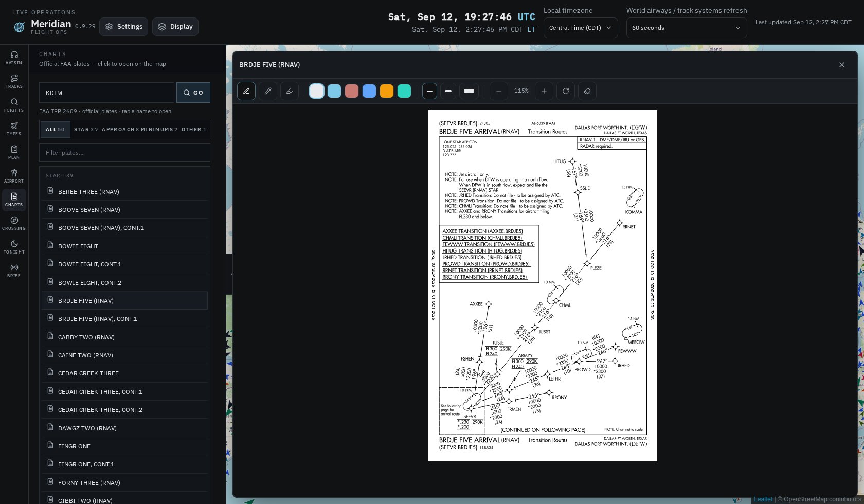Open the Plan section
The width and height of the screenshot is (864, 504).
pos(14,152)
